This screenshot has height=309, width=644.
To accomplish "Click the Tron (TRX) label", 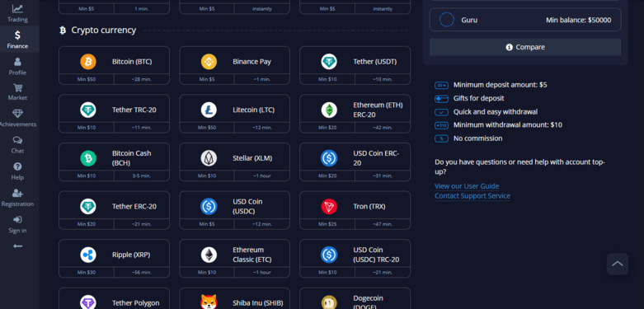I will tap(369, 206).
